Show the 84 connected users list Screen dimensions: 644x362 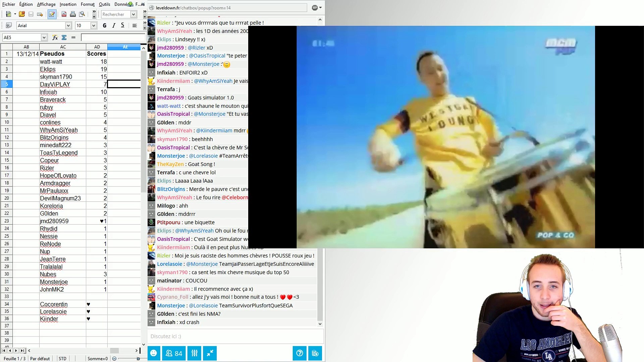[x=174, y=353]
